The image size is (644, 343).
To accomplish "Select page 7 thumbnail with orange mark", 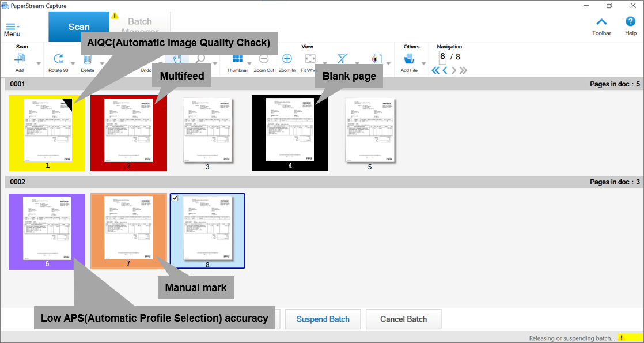I will (x=128, y=232).
